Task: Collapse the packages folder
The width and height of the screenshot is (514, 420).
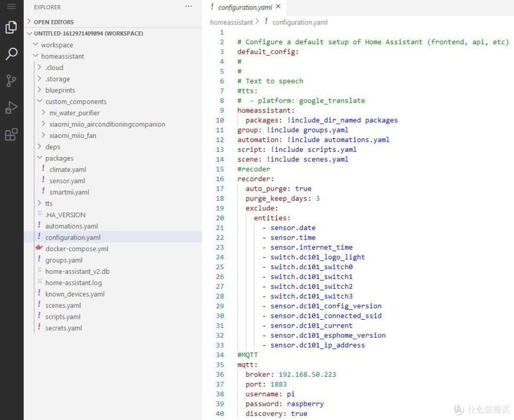Action: (x=59, y=158)
